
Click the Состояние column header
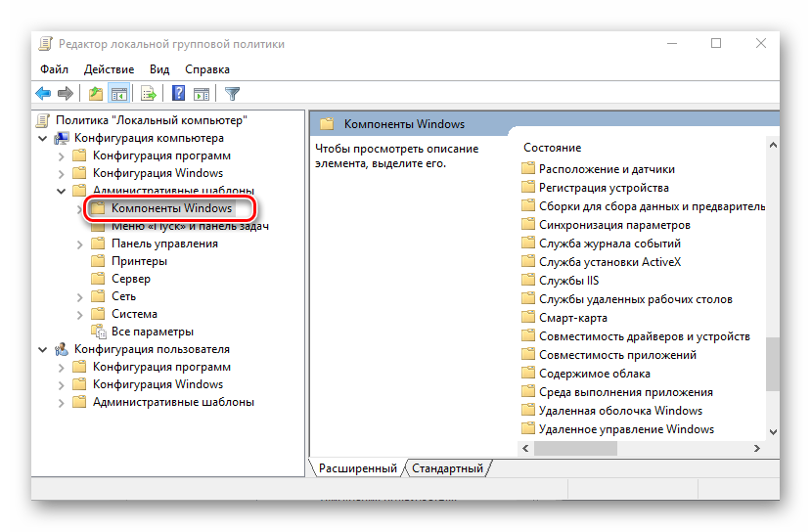(x=552, y=148)
